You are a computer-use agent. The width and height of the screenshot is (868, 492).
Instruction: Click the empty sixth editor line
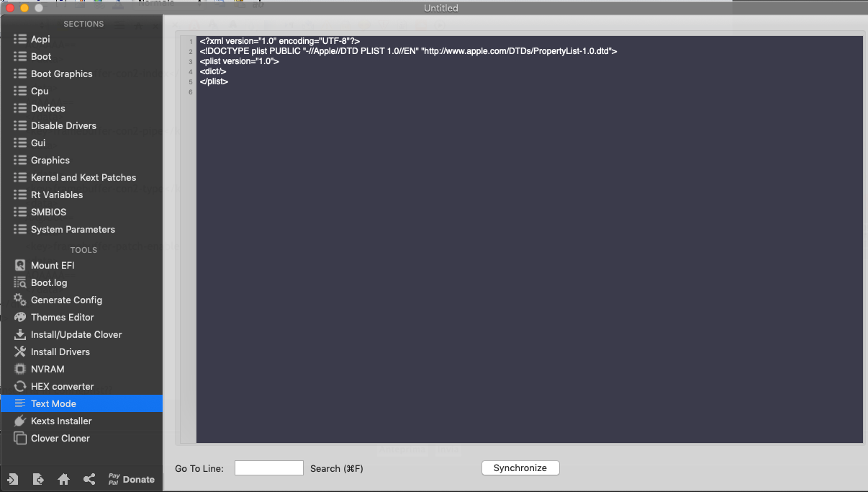(530, 91)
